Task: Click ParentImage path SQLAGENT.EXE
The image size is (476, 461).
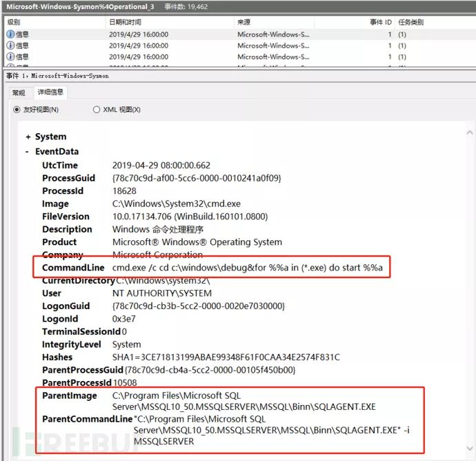Action: tap(244, 401)
